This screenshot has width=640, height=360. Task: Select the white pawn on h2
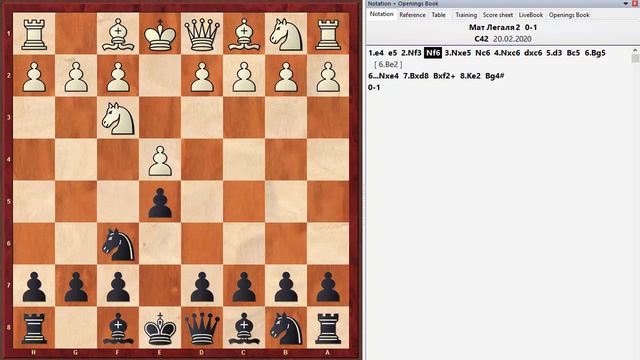(x=34, y=76)
